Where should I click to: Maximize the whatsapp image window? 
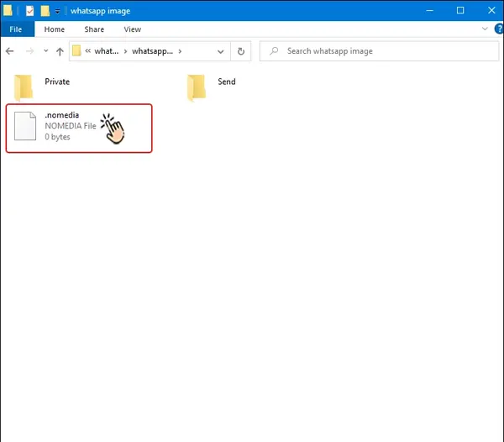point(460,11)
